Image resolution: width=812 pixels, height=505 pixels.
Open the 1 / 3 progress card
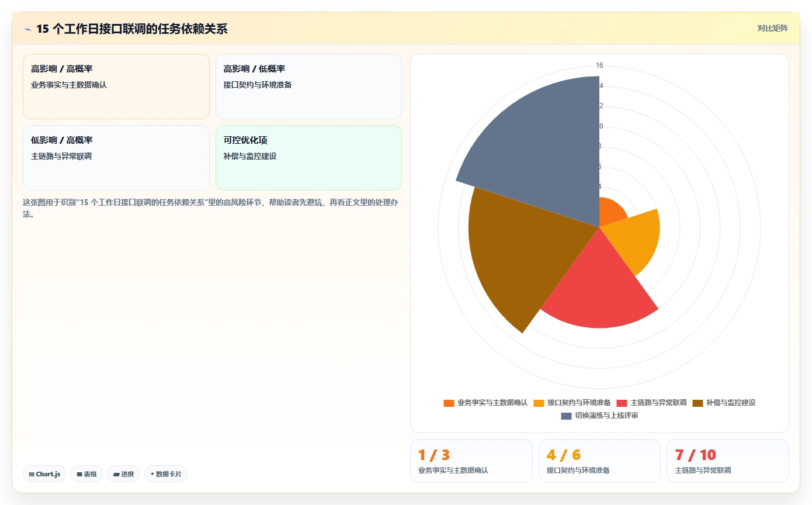471,461
